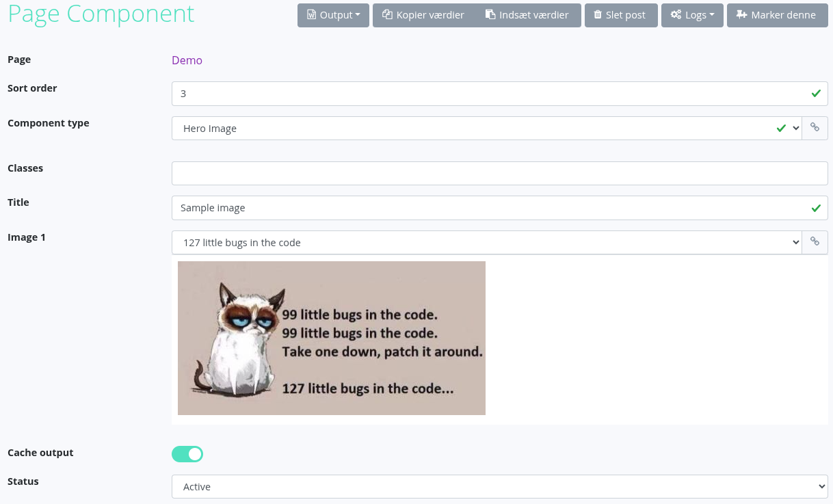The image size is (833, 504).
Task: Click the Status label
Action: (x=23, y=481)
